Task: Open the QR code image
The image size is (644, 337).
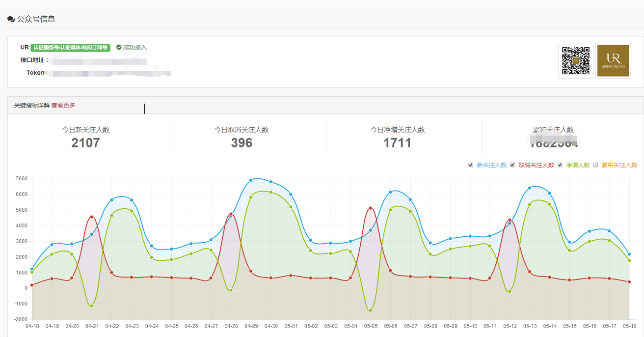Action: [x=575, y=60]
